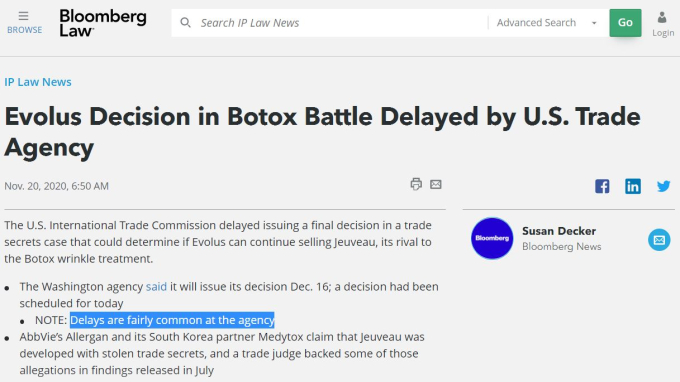Screen dimensions: 680x382
Task: Open Susan Decker author name
Action: tap(559, 231)
